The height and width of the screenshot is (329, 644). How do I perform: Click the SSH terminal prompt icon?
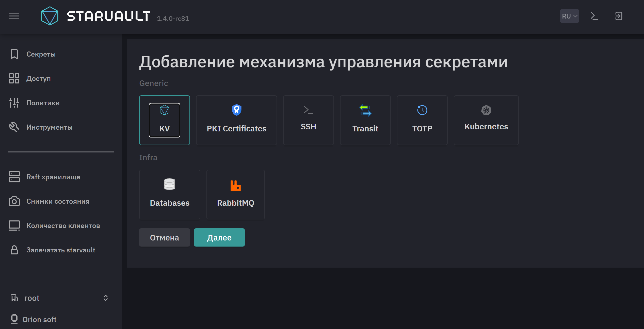pos(308,110)
